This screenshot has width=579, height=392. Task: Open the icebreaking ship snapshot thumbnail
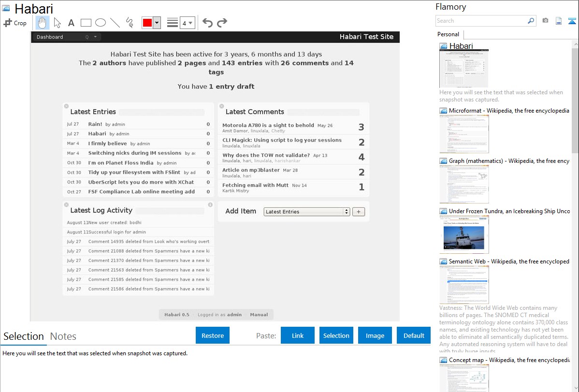[464, 234]
